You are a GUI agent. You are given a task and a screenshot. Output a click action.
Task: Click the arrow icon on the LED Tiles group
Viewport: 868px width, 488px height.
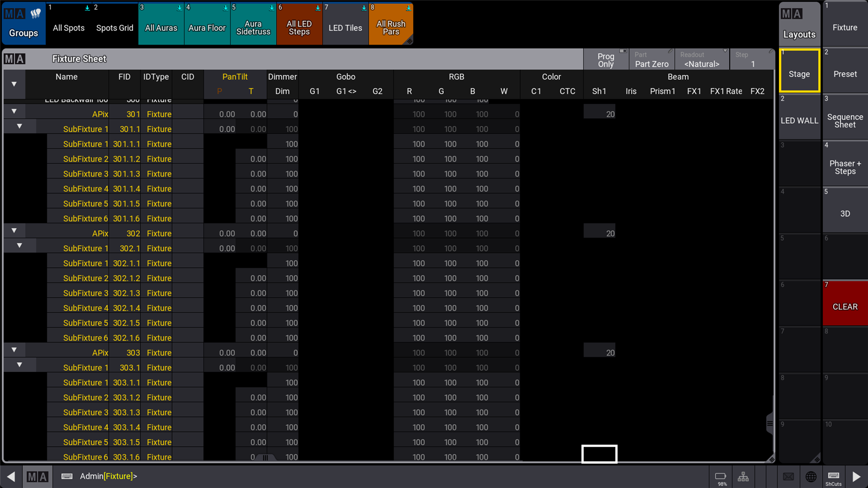(364, 8)
